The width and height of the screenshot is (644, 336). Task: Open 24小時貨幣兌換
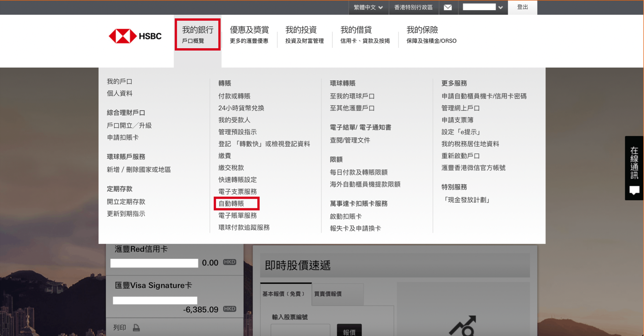[241, 108]
